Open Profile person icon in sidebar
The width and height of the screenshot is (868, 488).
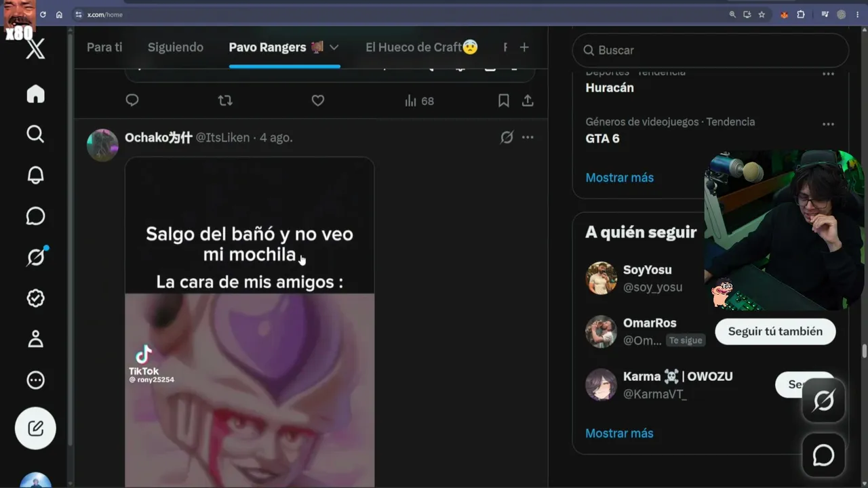tap(35, 339)
